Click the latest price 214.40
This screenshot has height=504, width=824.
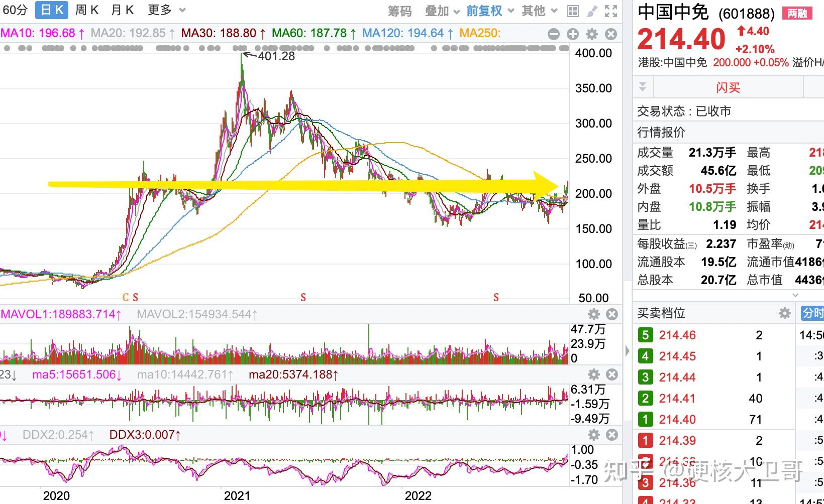point(682,39)
